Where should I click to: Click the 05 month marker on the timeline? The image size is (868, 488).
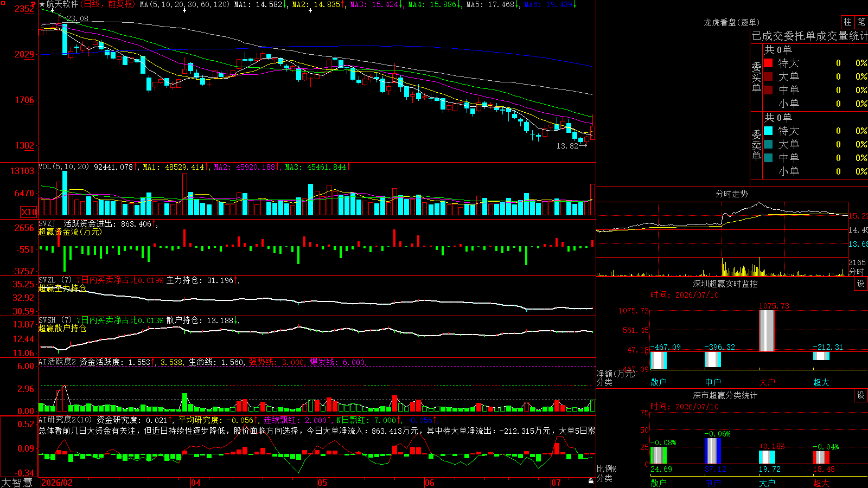pyautogui.click(x=322, y=483)
